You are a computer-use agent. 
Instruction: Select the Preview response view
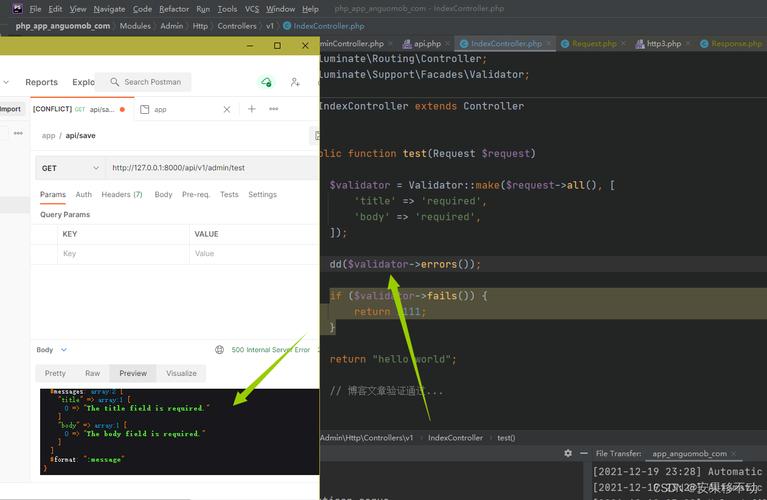pyautogui.click(x=133, y=373)
